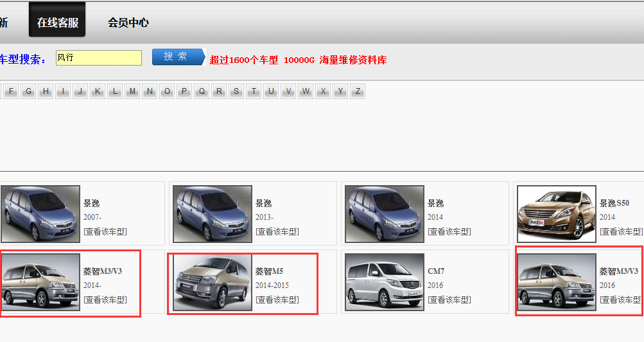
Task: Click 查看该车型 link for CM7
Action: click(x=449, y=300)
